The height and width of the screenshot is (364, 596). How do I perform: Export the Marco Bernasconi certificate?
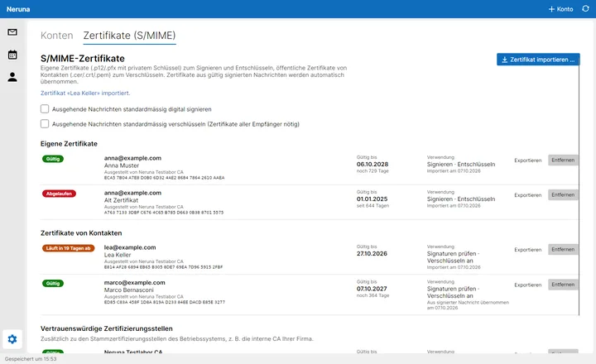click(527, 285)
